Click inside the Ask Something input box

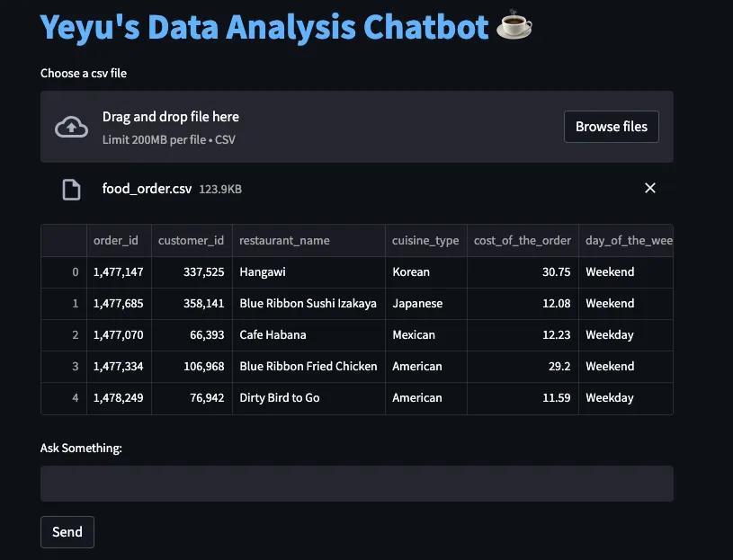(356, 484)
